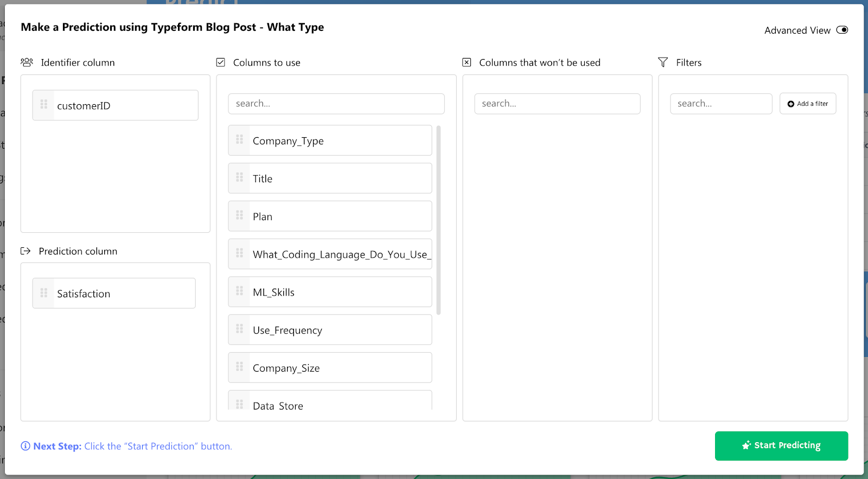The width and height of the screenshot is (868, 479).
Task: Select the Title column item
Action: [x=330, y=178]
